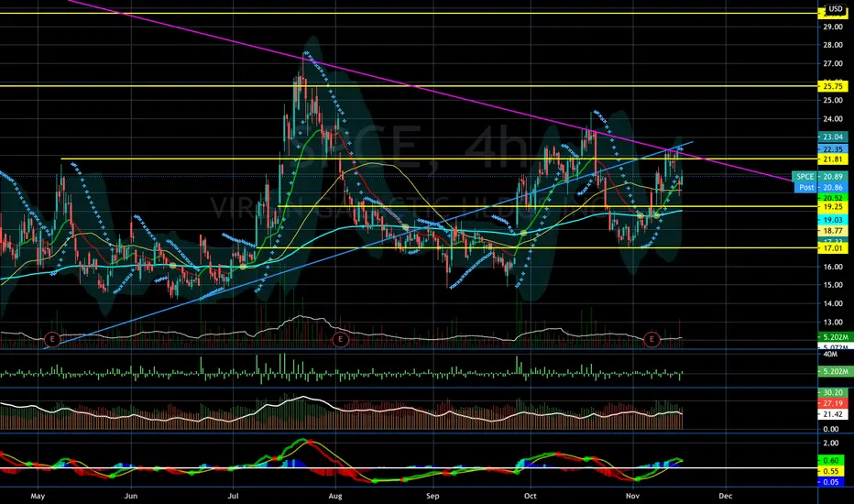
Task: Click the Jul label on time axis
Action: tap(233, 496)
